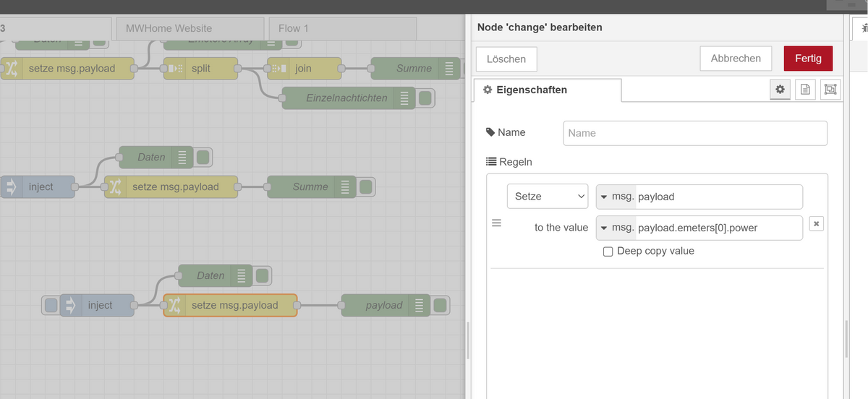Open the node appearance settings icon
The height and width of the screenshot is (399, 868).
click(x=830, y=90)
